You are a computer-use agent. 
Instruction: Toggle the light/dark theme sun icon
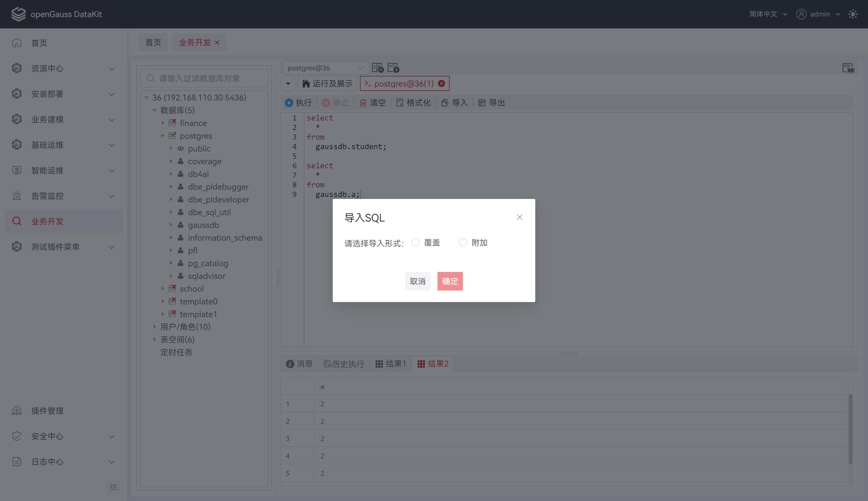click(853, 14)
